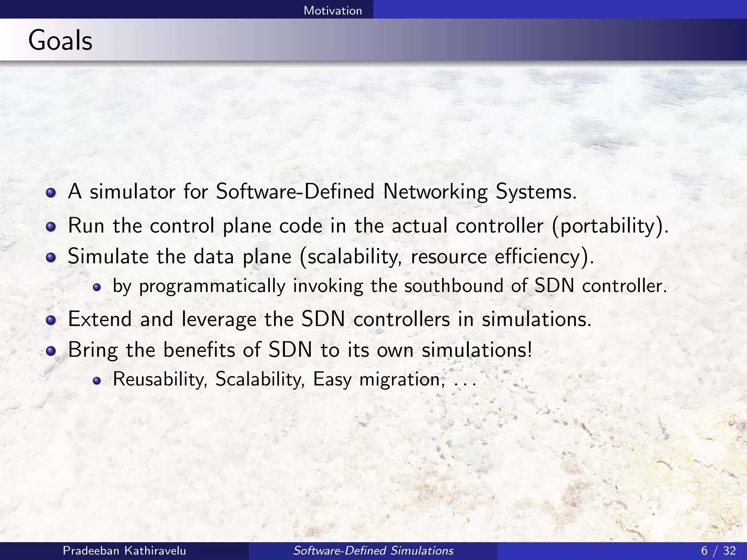Click 'Extend and leverage the SDN controllers' line
The width and height of the screenshot is (747, 560).
329,319
